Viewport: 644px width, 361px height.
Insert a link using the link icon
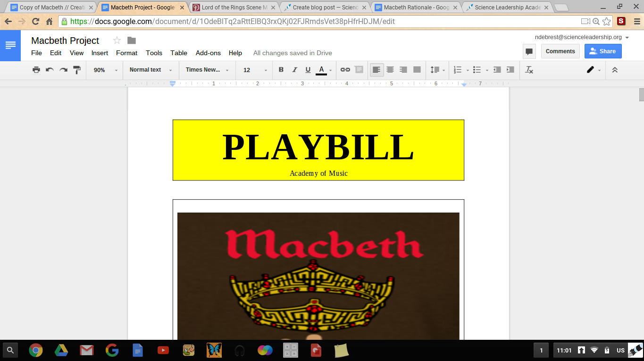(345, 70)
